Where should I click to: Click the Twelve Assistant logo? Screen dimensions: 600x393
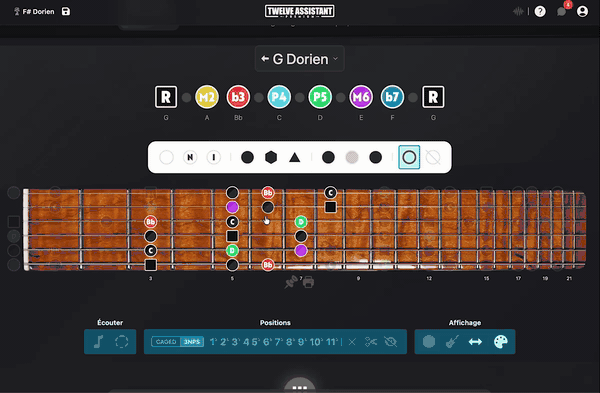point(300,11)
